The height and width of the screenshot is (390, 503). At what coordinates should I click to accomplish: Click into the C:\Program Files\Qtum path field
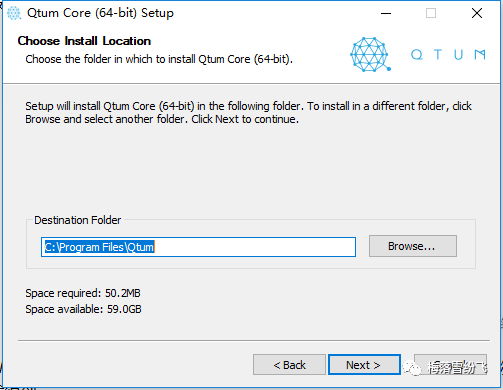198,247
